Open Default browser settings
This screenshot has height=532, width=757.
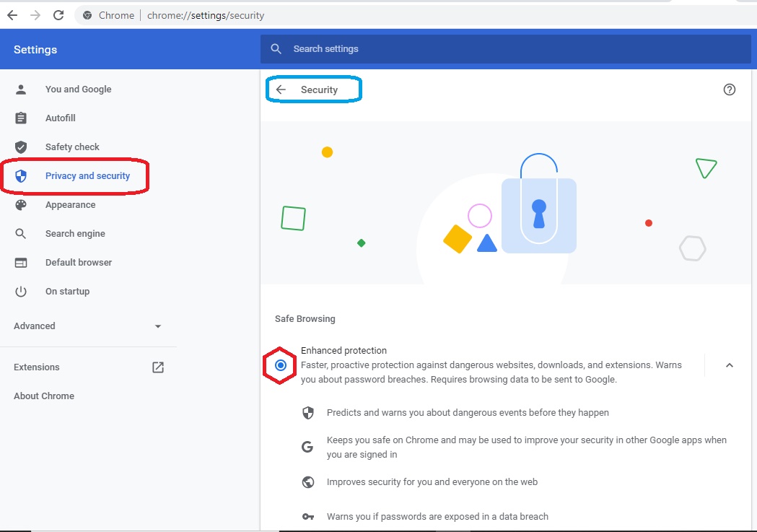click(x=79, y=263)
